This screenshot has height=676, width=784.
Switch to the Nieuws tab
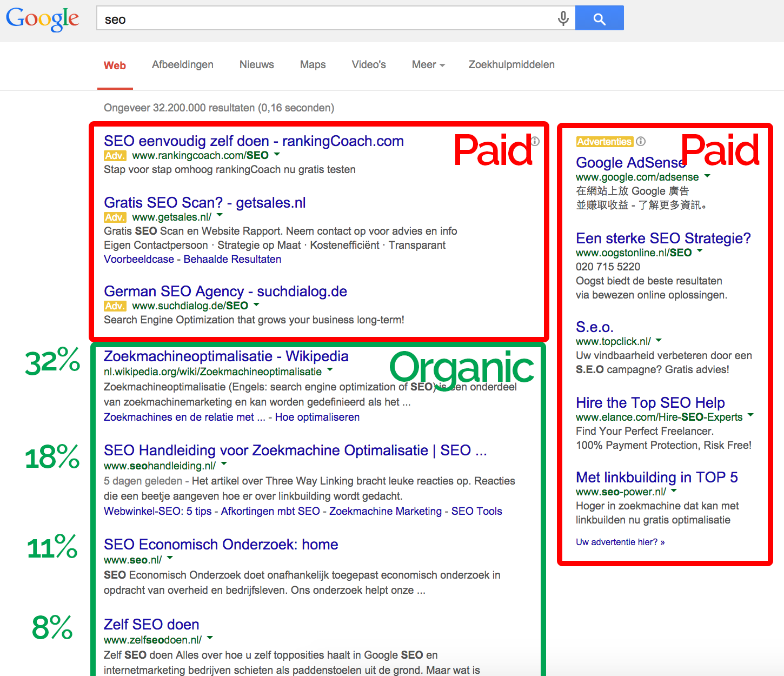[x=256, y=64]
